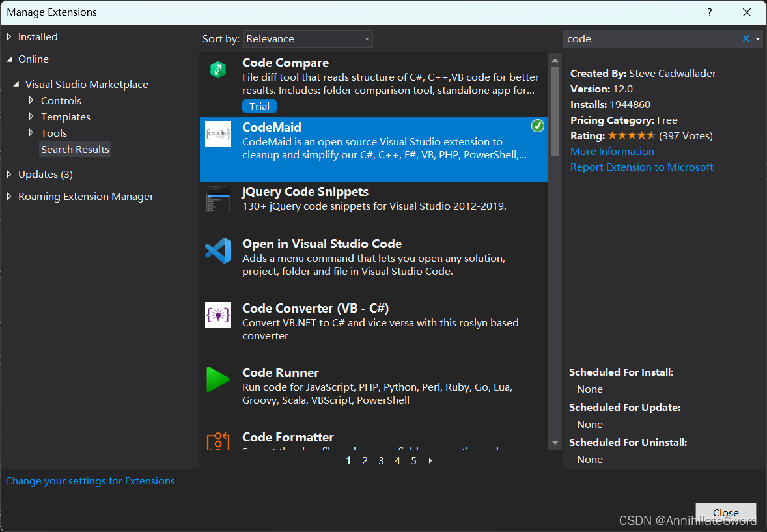This screenshot has width=767, height=532.
Task: Open the More Information link
Action: pos(611,151)
